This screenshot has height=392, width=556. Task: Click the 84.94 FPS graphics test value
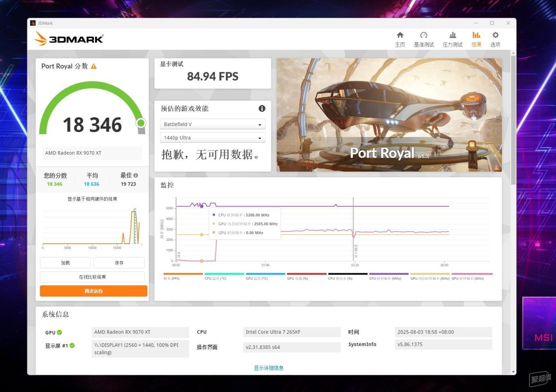point(212,76)
